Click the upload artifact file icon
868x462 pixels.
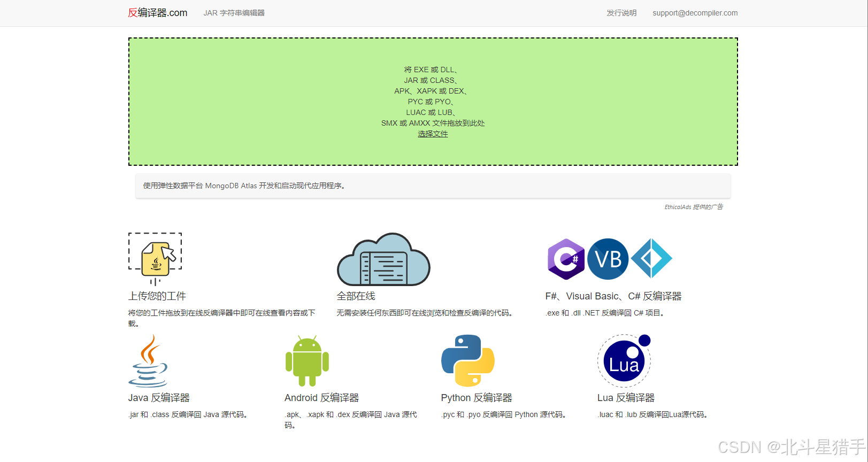point(155,259)
